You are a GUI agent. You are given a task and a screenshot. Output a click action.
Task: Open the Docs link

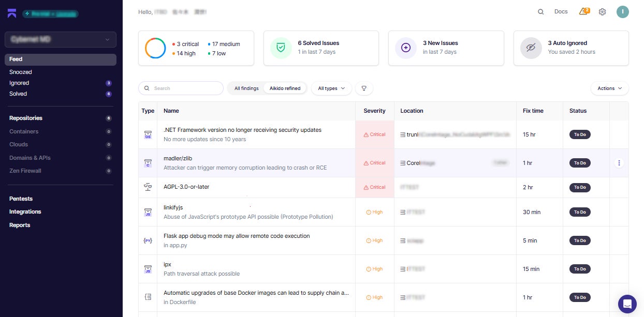coord(561,11)
